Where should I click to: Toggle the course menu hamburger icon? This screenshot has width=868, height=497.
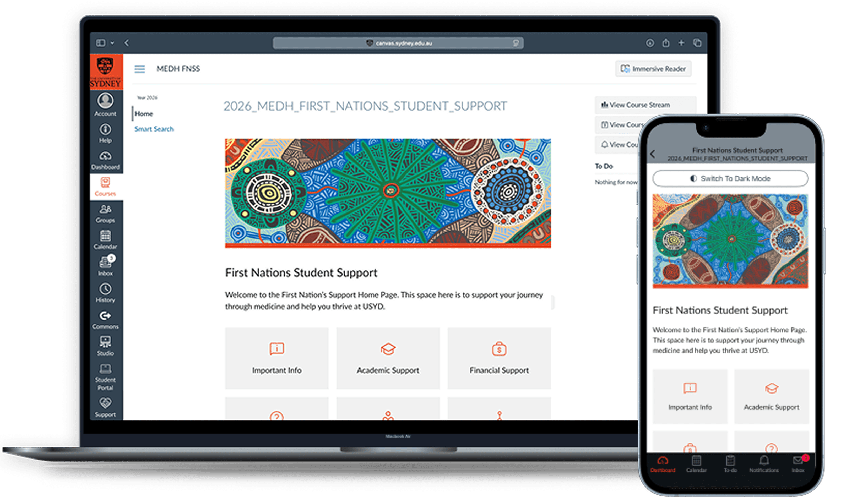coord(139,69)
